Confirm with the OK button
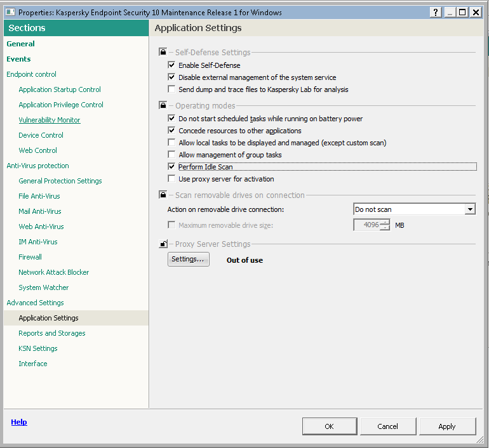 [330, 426]
